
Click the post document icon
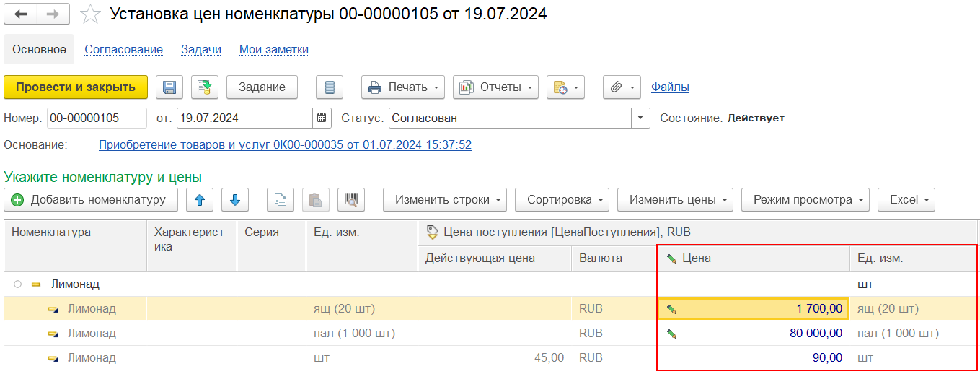coord(205,87)
